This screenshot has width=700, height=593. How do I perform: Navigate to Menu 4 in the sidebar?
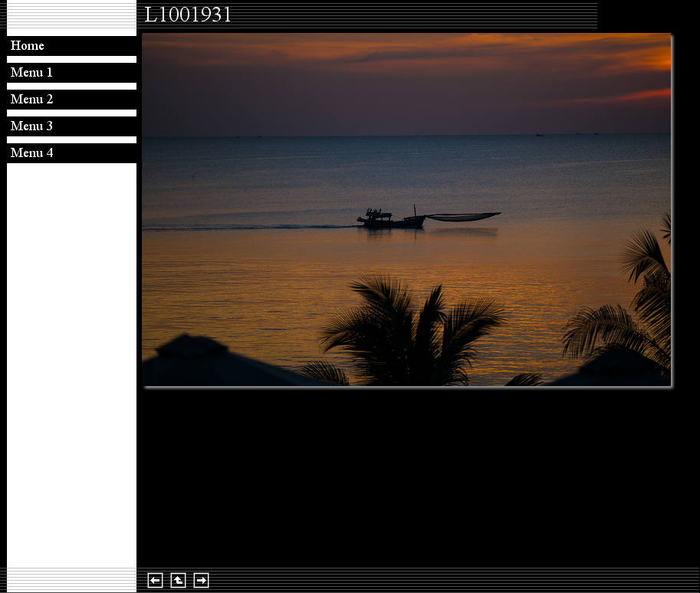click(x=31, y=153)
